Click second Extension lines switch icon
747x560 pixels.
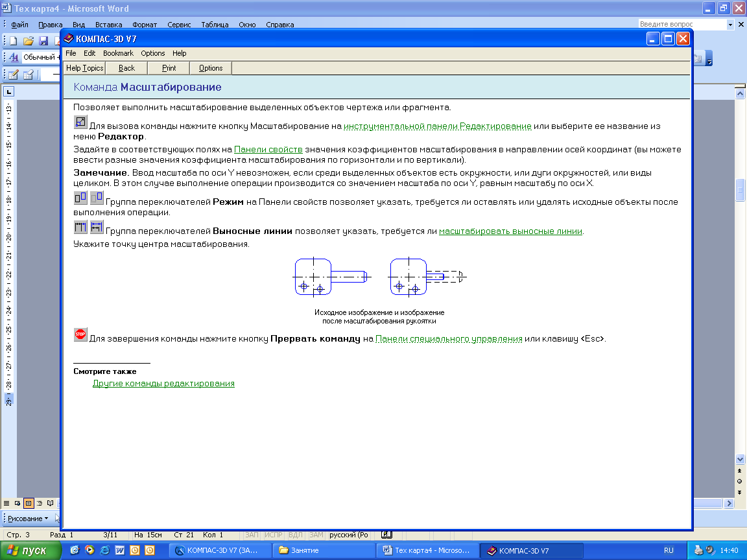pyautogui.click(x=97, y=227)
